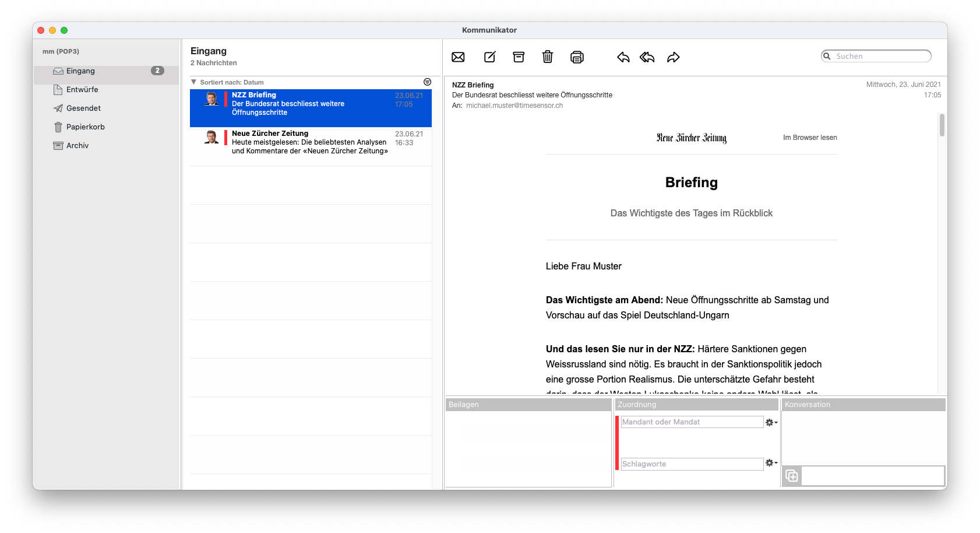This screenshot has width=980, height=533.
Task: Open gear menu next to Mandant field
Action: click(771, 422)
